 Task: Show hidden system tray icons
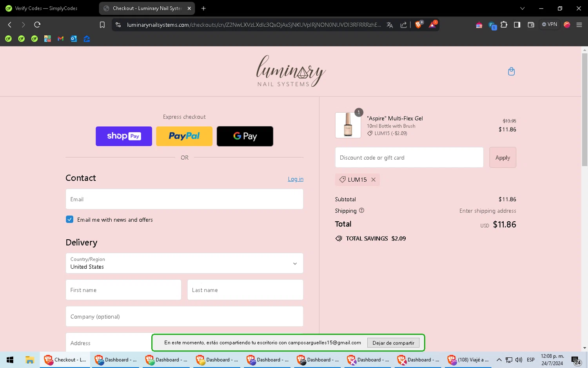click(499, 360)
